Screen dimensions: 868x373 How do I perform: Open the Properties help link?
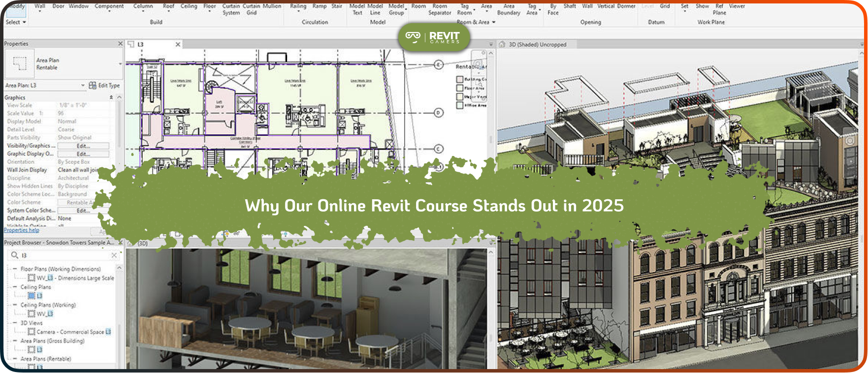tap(22, 230)
